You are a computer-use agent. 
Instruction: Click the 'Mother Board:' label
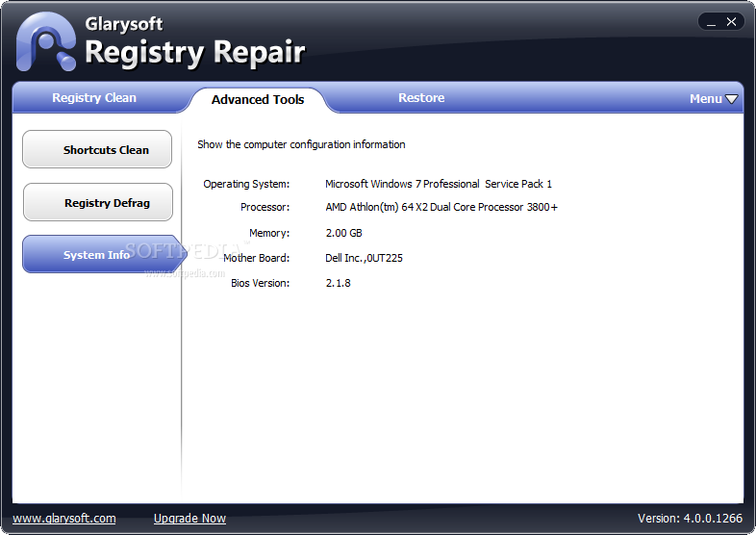pyautogui.click(x=257, y=258)
